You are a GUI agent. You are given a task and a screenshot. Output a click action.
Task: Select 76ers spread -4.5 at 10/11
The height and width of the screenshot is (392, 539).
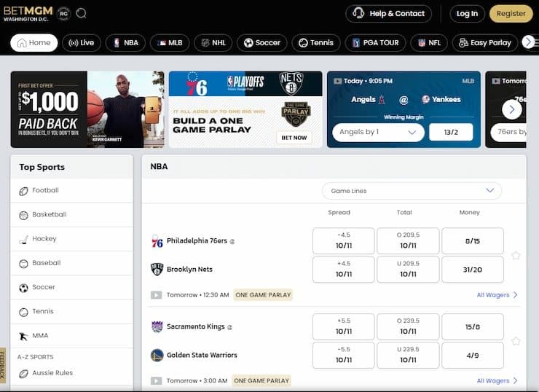coord(343,240)
